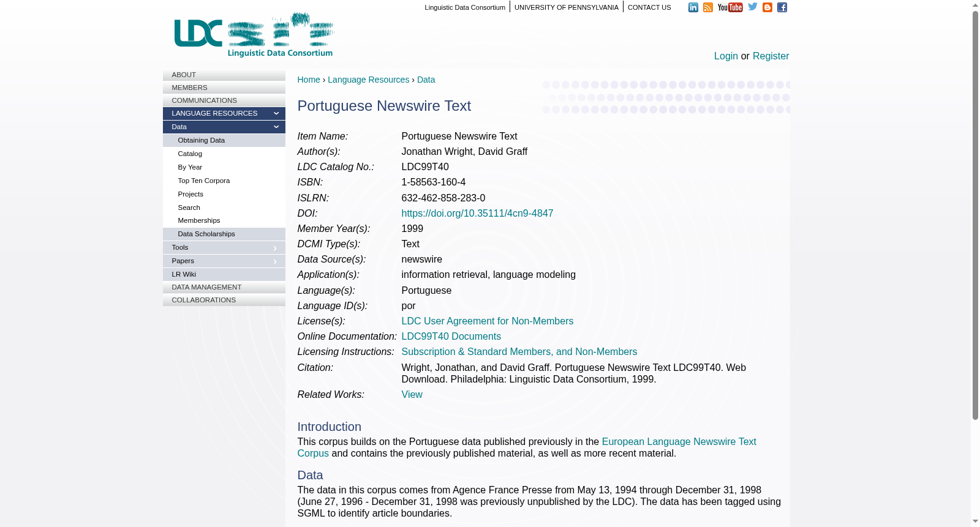The image size is (980, 527).
Task: Expand the Tools submenu arrow
Action: pos(275,248)
